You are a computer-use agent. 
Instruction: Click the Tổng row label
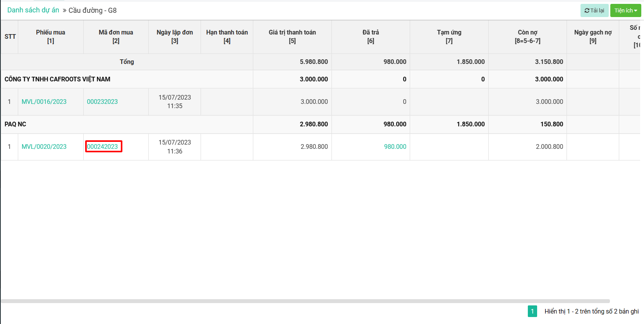127,62
